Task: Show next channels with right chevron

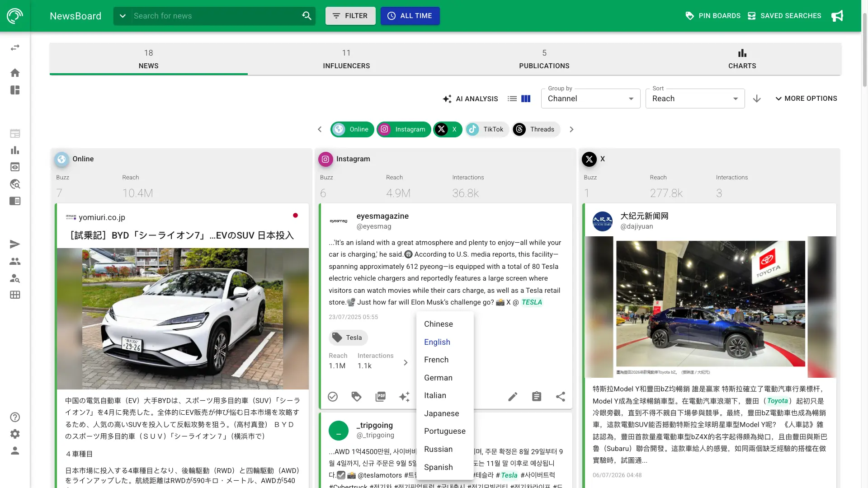Action: click(571, 129)
